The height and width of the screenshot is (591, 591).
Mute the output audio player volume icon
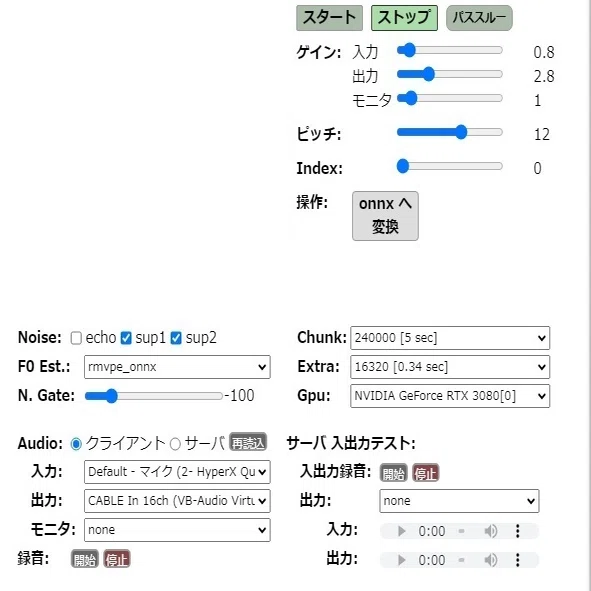coord(491,560)
